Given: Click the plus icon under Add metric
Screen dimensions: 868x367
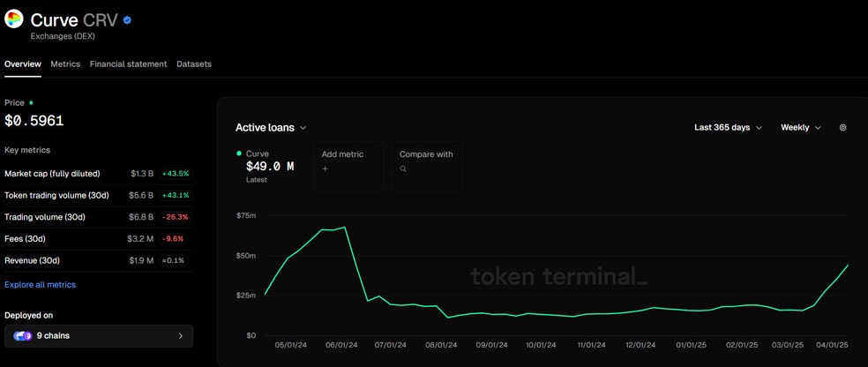Looking at the screenshot, I should coord(325,169).
